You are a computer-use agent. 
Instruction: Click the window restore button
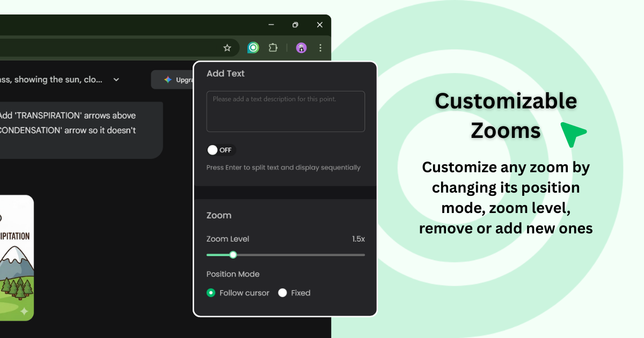click(x=295, y=25)
